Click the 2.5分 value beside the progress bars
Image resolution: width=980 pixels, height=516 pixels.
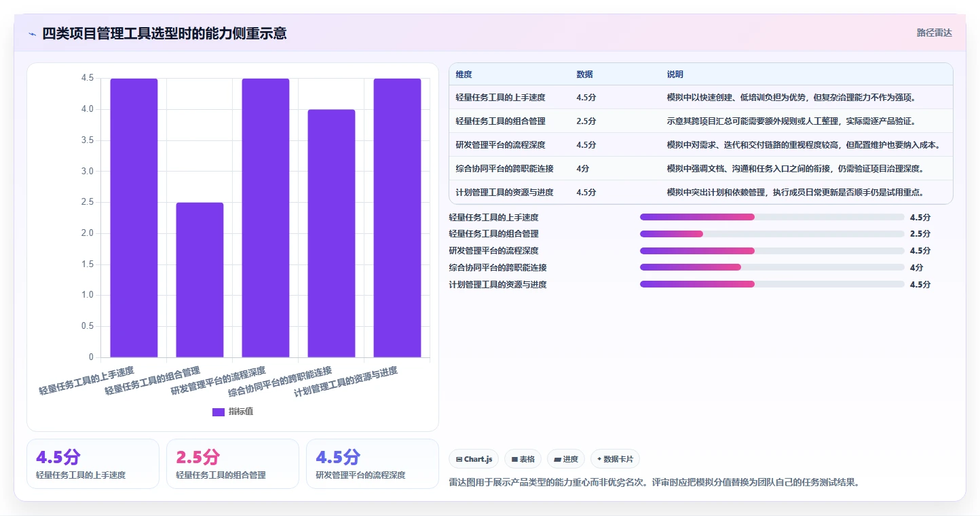coord(920,233)
